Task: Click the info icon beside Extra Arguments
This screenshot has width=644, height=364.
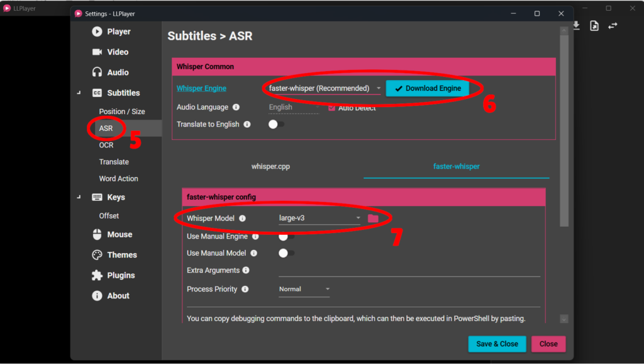Action: coord(246,270)
